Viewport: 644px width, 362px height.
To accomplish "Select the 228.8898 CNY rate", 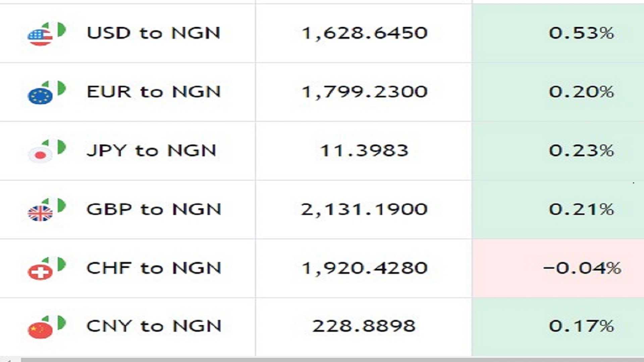I will pyautogui.click(x=364, y=326).
